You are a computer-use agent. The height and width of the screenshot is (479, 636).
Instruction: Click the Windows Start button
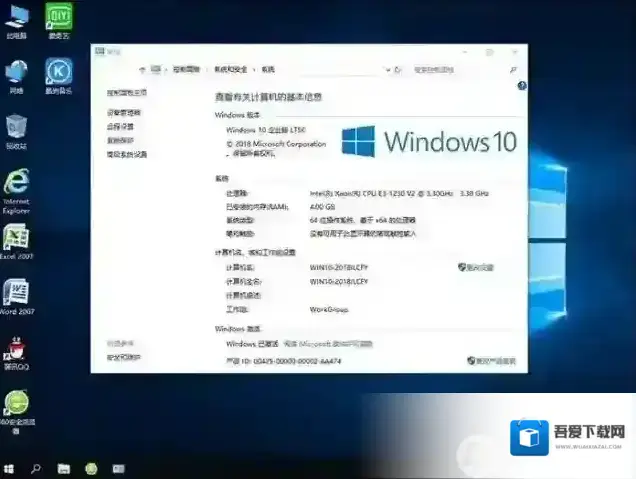(x=9, y=468)
